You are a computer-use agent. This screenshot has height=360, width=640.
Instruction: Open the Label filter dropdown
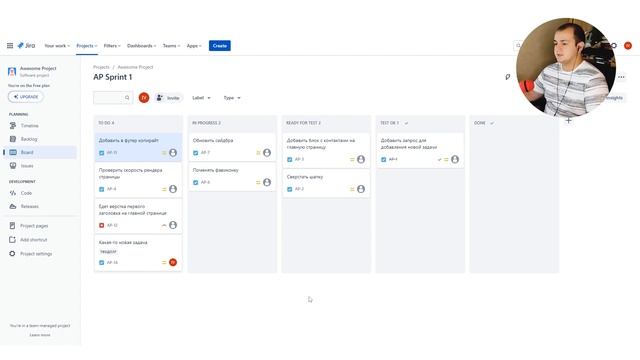click(201, 98)
